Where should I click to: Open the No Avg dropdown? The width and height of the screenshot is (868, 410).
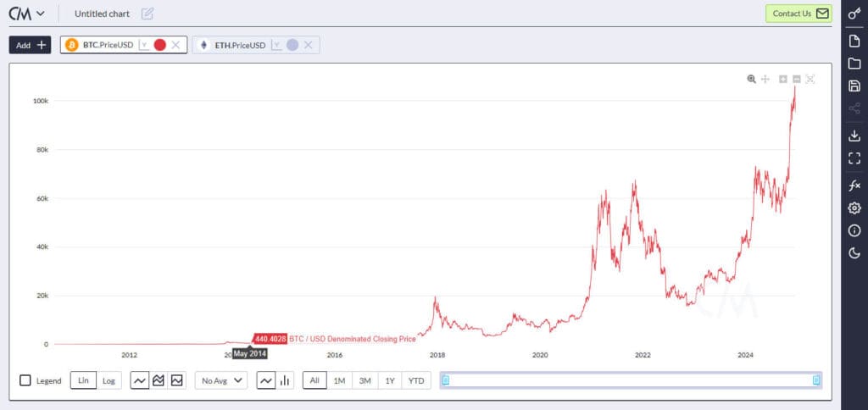(x=221, y=380)
